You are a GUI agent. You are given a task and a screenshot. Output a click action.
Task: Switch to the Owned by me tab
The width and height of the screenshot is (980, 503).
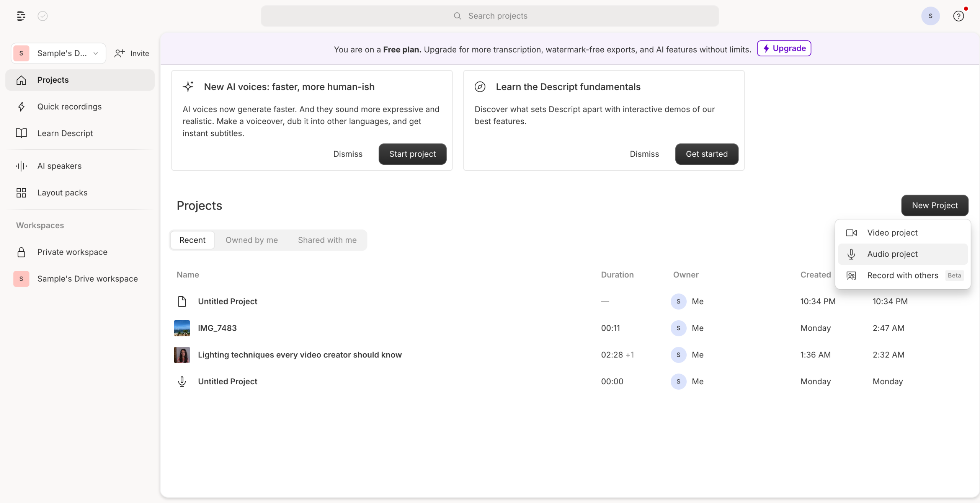[x=252, y=240]
